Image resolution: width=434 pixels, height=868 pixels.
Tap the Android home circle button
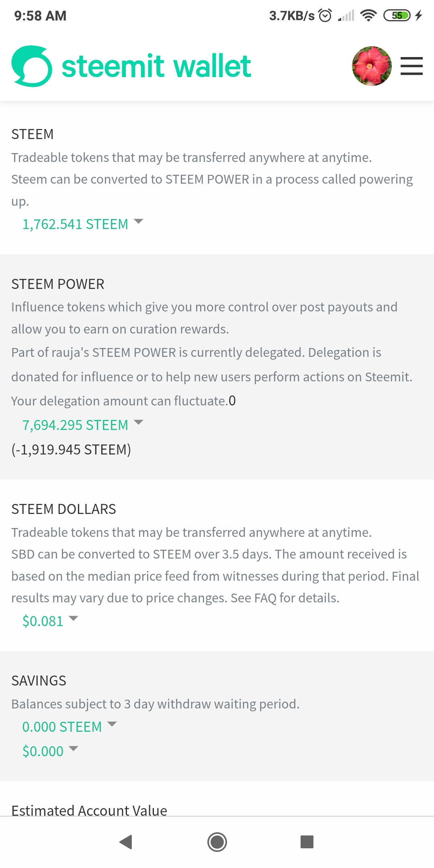217,842
